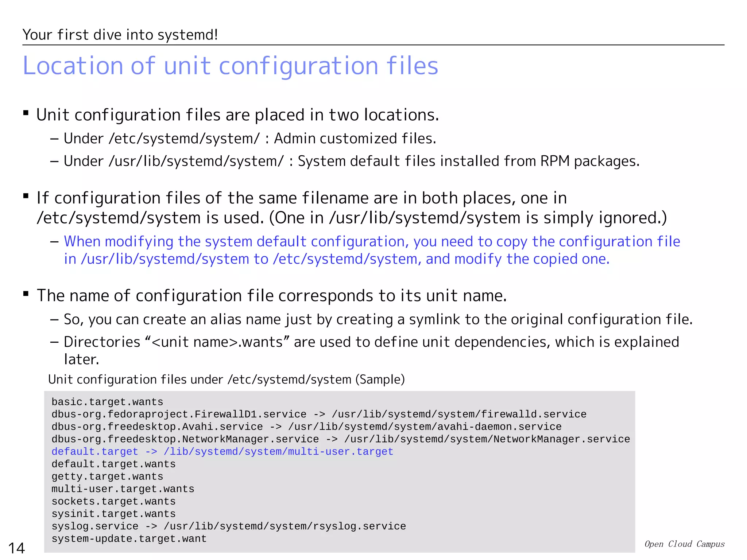Screen dimensions: 747x560
Task: Click the 'Under /etc/systemd/system/ : Admin customized files.' line
Action: (x=250, y=139)
